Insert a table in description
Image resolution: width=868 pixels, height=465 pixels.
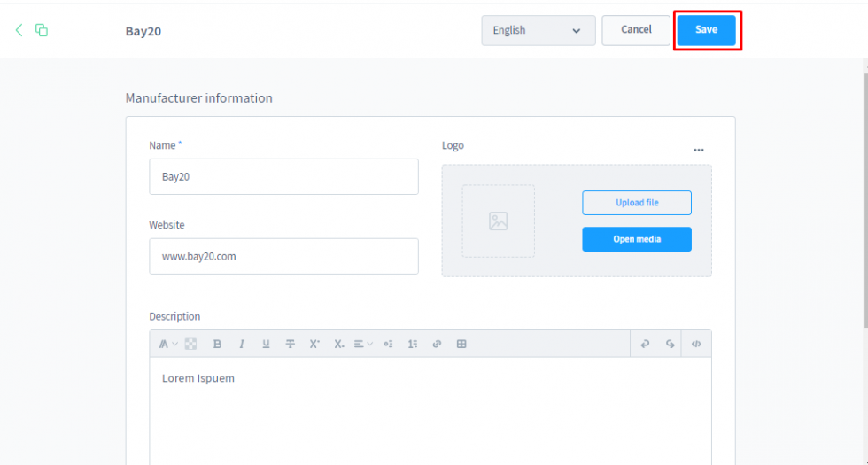pyautogui.click(x=461, y=344)
